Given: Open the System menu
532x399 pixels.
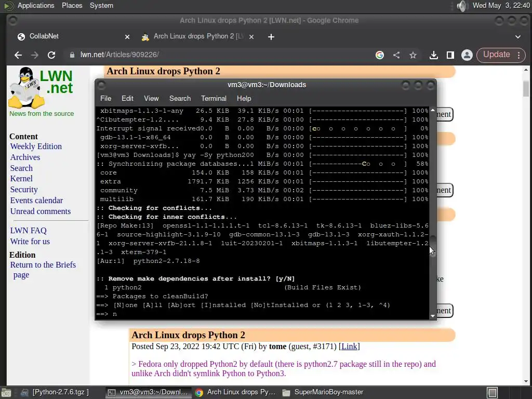Looking at the screenshot, I should tap(101, 6).
